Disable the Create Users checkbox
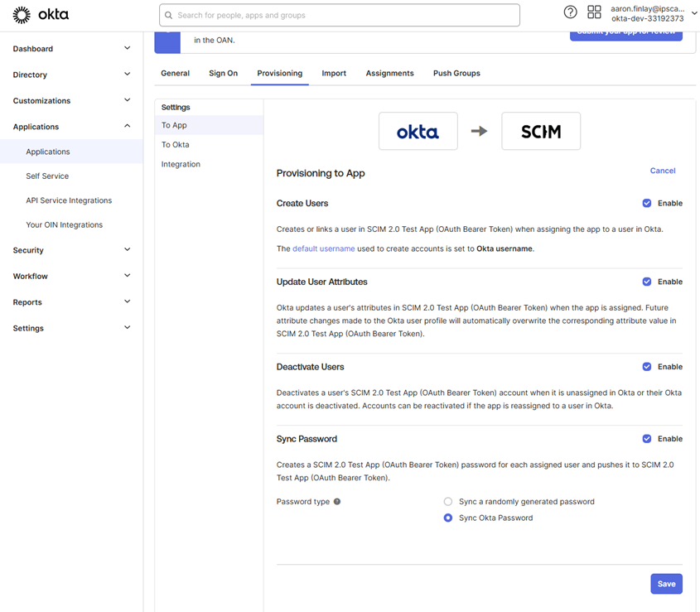The image size is (700, 612). click(x=647, y=203)
